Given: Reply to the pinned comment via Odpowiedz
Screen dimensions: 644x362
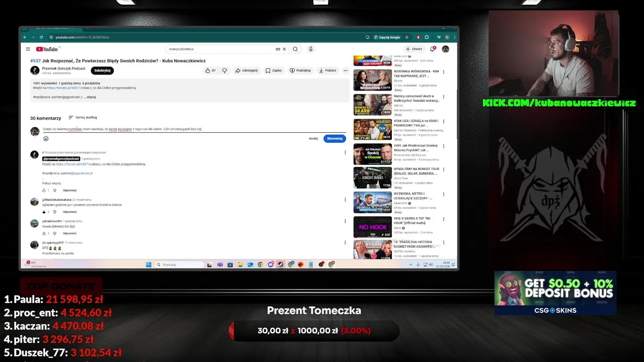Looking at the screenshot, I should click(x=70, y=191).
